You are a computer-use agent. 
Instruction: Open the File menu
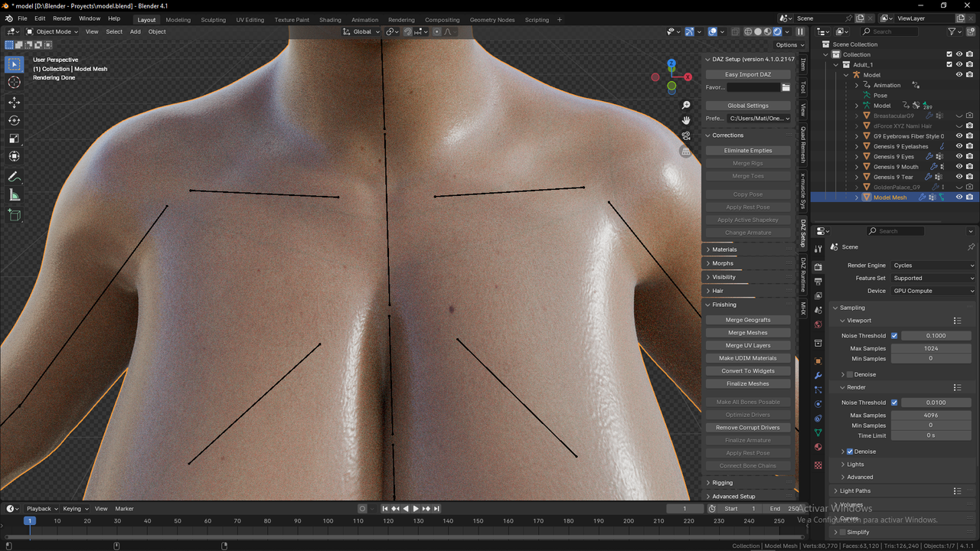[22, 18]
